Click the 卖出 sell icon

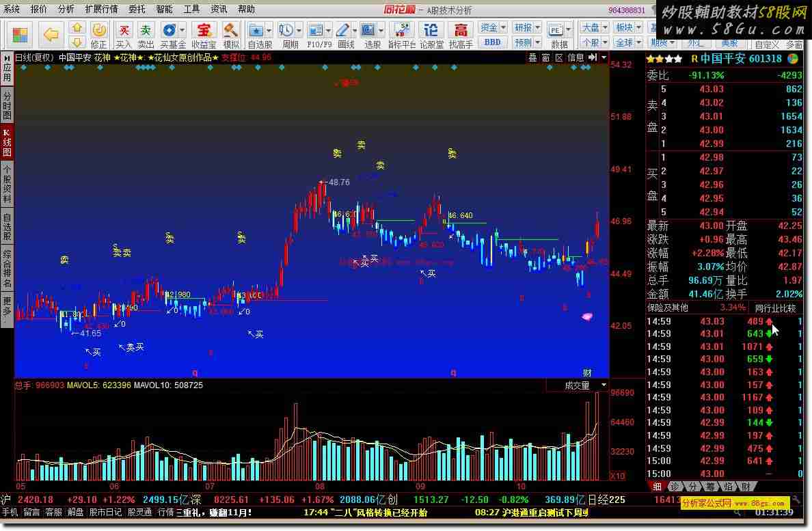pos(146,31)
